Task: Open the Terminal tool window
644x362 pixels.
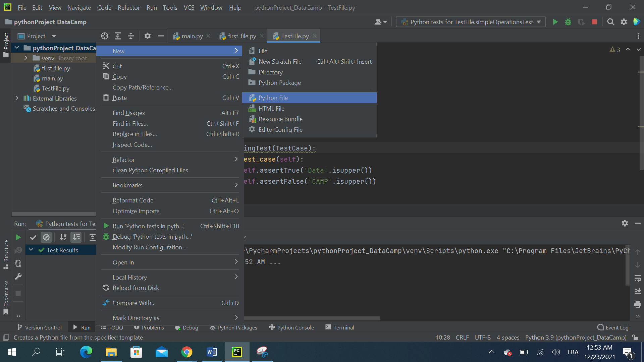Action: (x=339, y=327)
